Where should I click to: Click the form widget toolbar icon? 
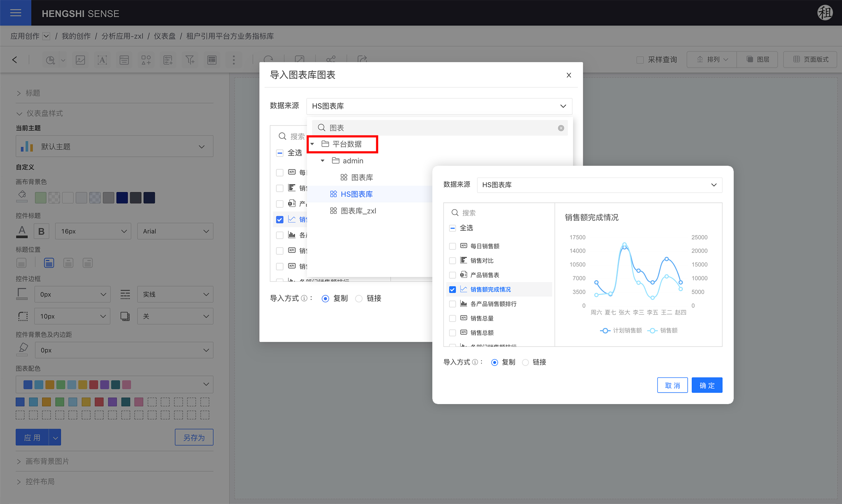(124, 60)
